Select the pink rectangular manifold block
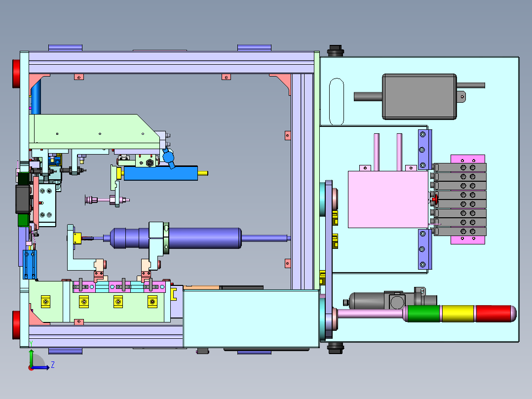Viewport: 532px width, 399px height. 388,199
